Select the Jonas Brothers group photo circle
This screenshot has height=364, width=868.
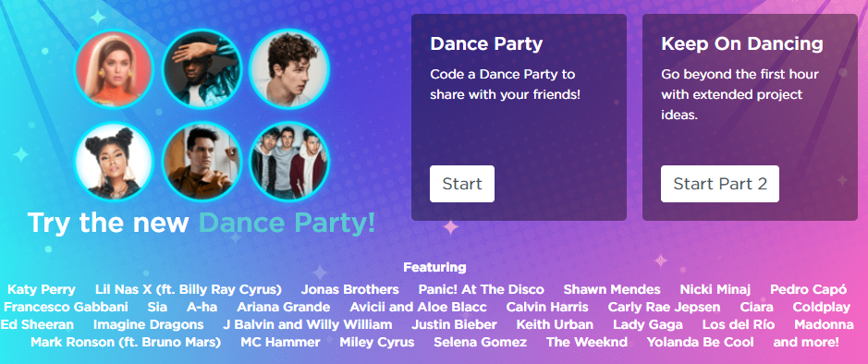pos(289,161)
